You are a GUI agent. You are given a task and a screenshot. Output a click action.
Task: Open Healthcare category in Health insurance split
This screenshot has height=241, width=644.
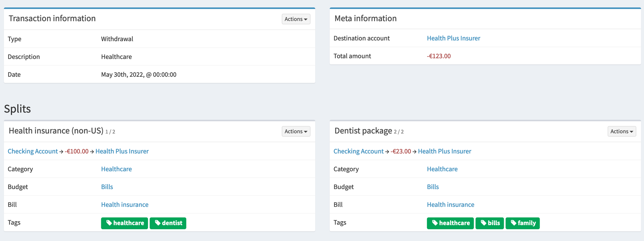pos(116,169)
